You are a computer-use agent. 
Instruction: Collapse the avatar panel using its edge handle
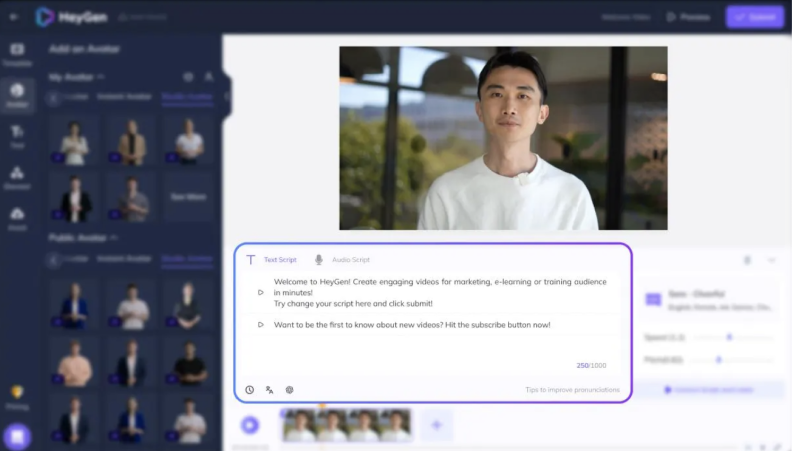(x=227, y=96)
